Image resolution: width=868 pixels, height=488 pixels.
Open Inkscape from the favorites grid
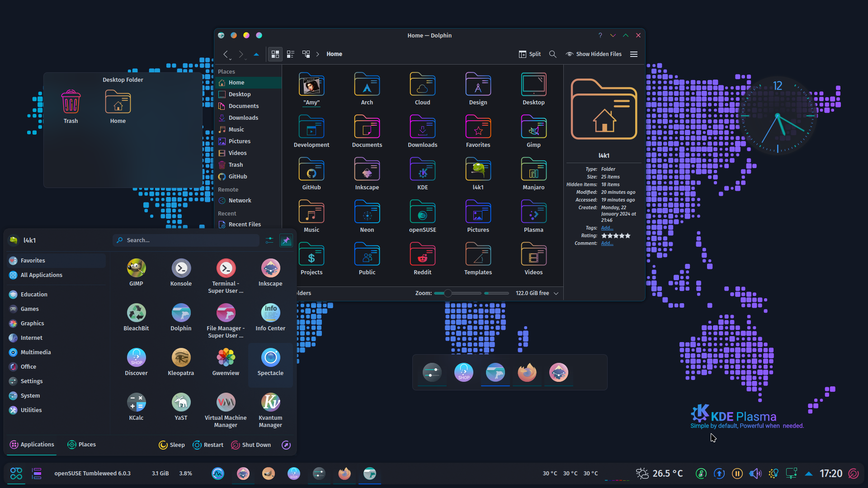coord(270,272)
